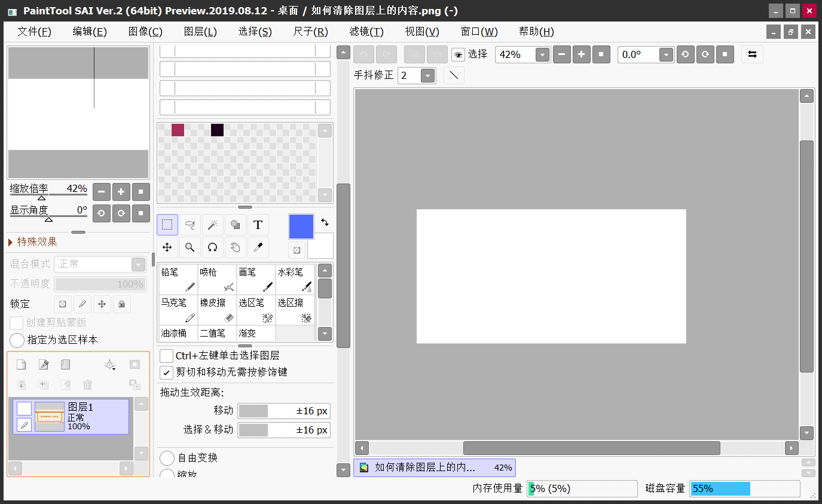The image size is (822, 504).
Task: Choose the 马克笔 marker tool
Action: [x=178, y=310]
